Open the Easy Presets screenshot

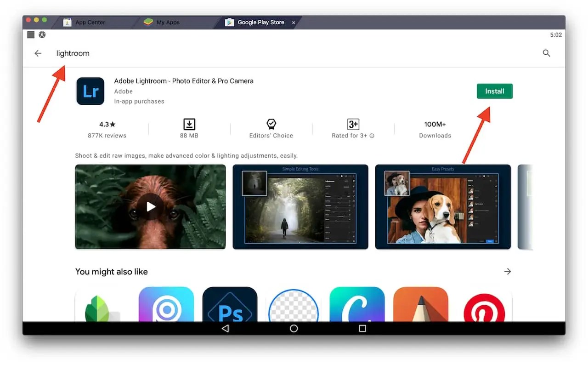[x=443, y=207]
